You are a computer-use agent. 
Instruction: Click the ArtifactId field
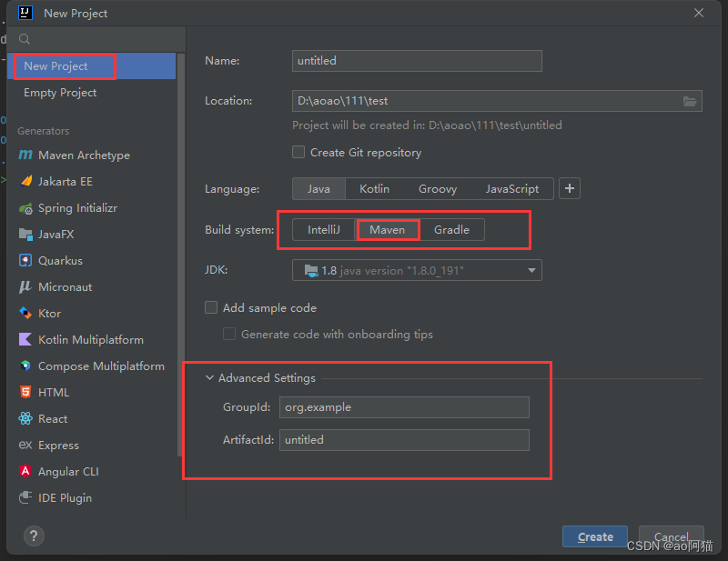pos(404,439)
